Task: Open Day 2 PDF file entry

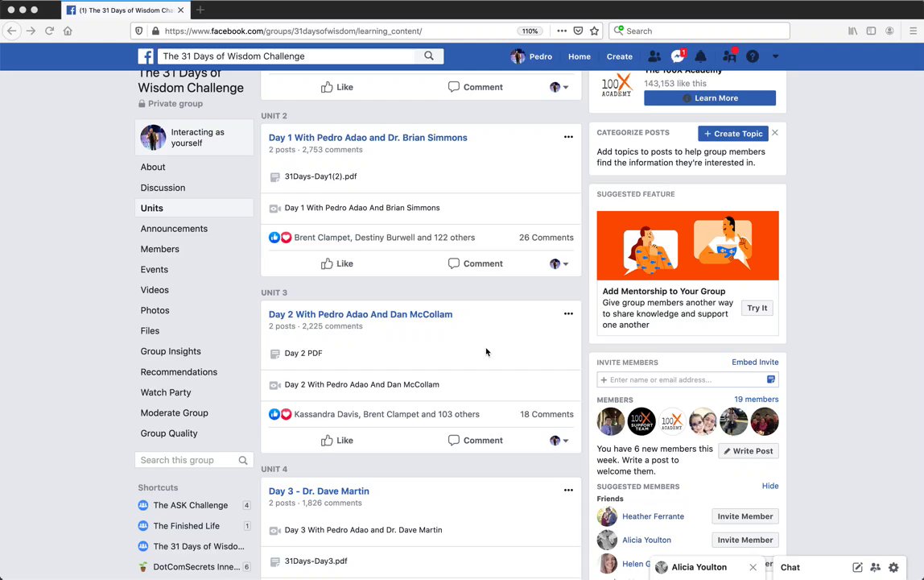Action: (303, 354)
